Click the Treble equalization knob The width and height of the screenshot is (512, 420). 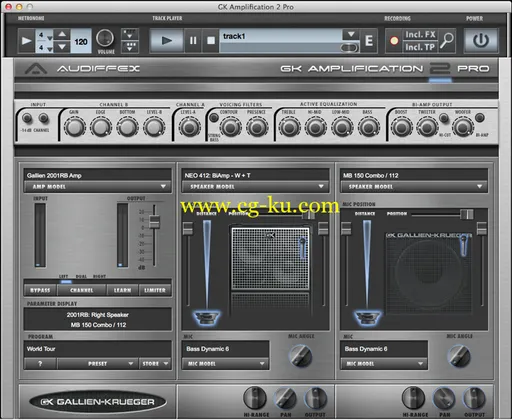click(x=289, y=127)
